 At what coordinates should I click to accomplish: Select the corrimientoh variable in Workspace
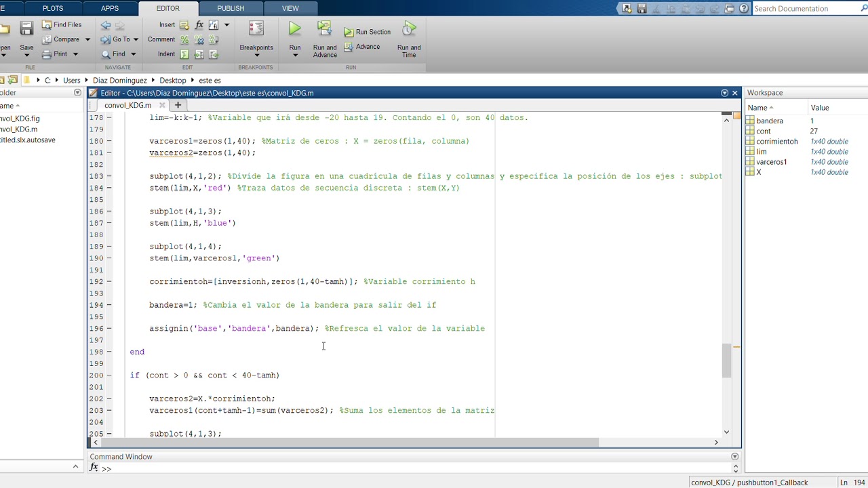[777, 142]
